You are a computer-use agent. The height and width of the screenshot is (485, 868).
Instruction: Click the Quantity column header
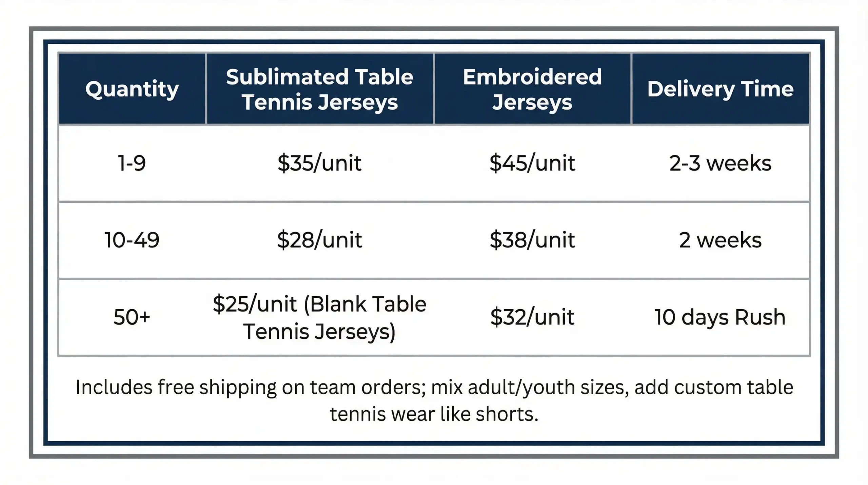click(132, 89)
